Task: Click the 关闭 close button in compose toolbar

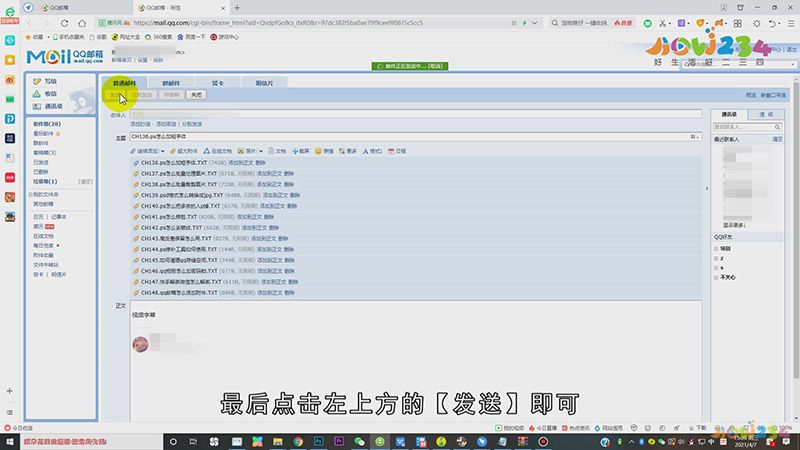Action: coord(196,95)
